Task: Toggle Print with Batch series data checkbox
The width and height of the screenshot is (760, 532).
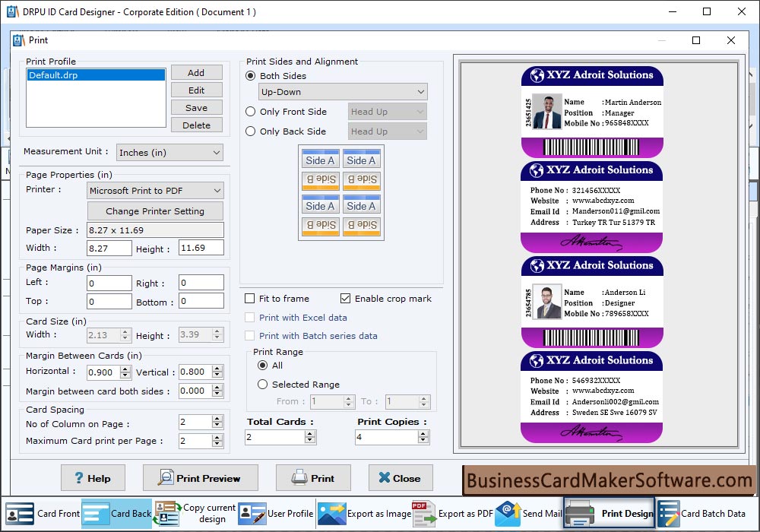Action: pyautogui.click(x=249, y=336)
